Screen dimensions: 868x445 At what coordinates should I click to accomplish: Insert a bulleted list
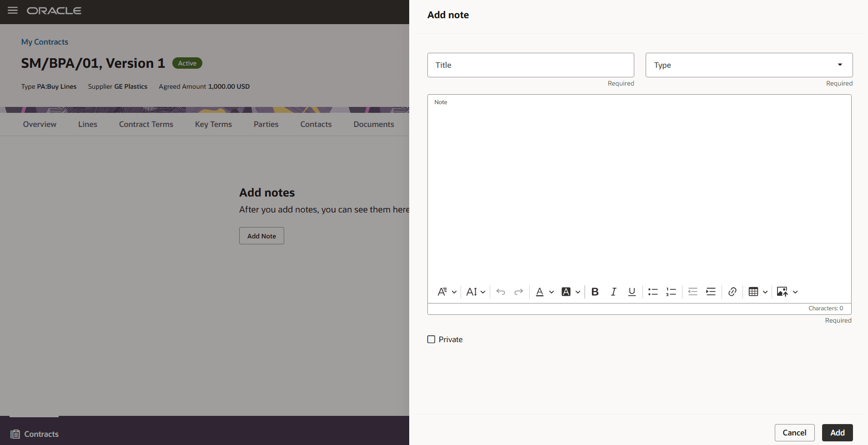[652, 292]
